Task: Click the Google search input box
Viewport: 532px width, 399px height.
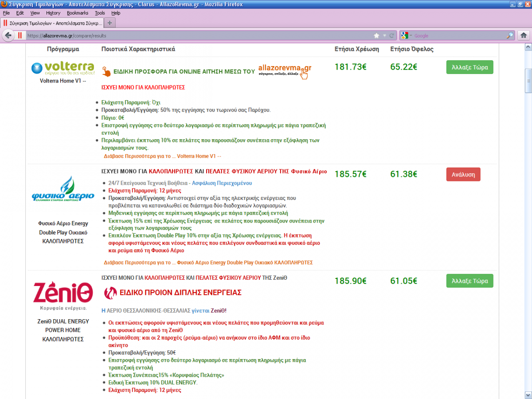Action: [460, 35]
